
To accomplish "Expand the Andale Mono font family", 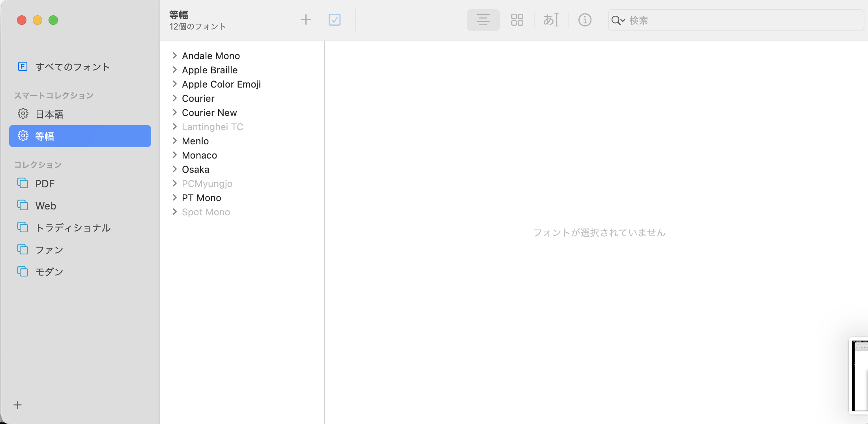I will (x=174, y=56).
